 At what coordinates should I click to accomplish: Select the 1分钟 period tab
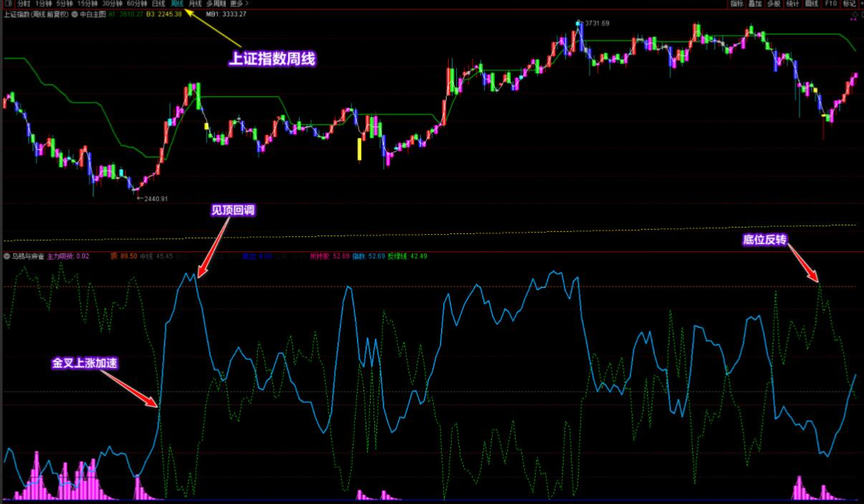click(44, 4)
